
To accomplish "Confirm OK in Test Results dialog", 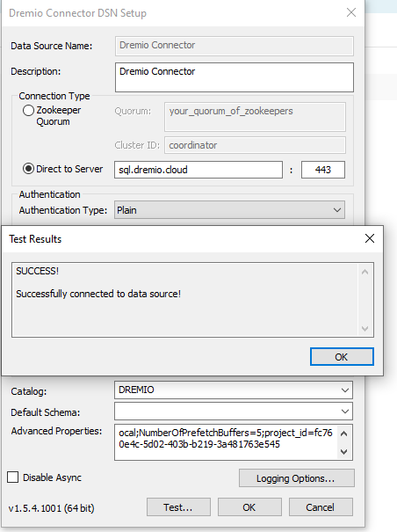I will point(342,357).
